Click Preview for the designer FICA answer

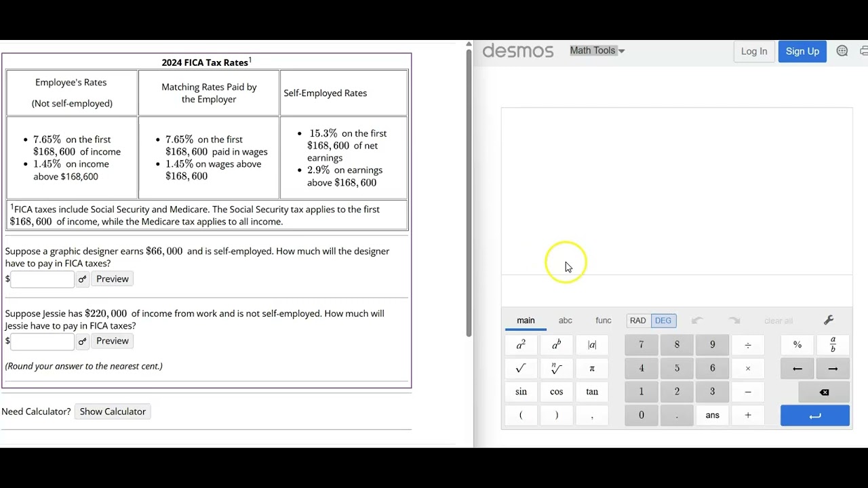(x=113, y=279)
